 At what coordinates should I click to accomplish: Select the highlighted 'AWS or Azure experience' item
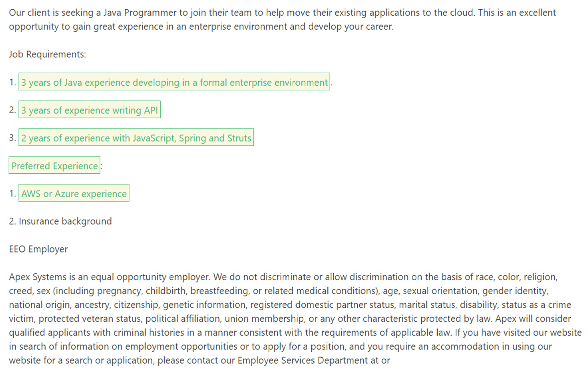74,194
